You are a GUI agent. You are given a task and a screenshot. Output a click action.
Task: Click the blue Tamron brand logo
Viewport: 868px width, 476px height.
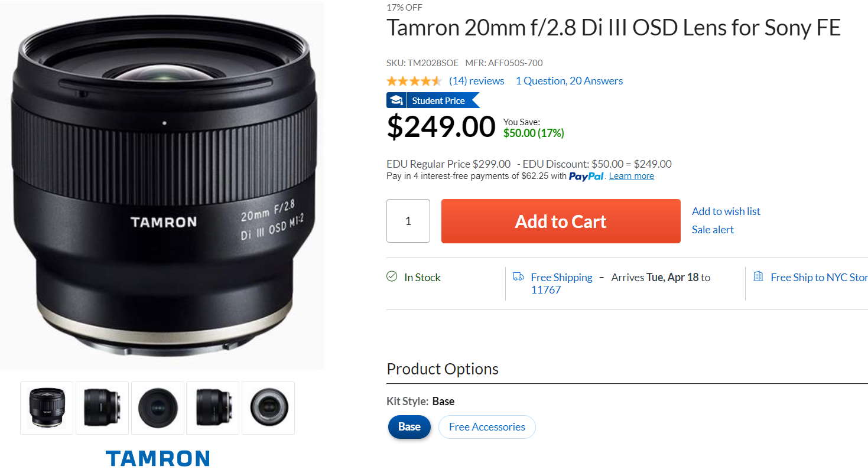[158, 458]
